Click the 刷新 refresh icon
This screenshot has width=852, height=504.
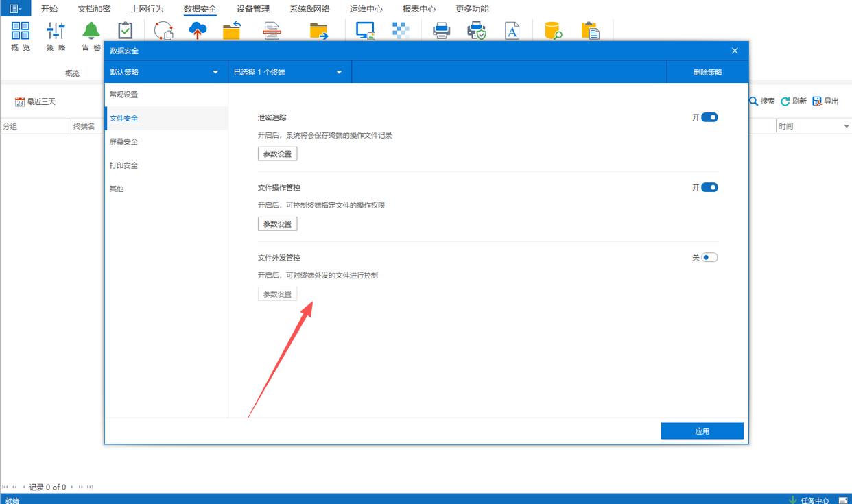click(x=785, y=101)
